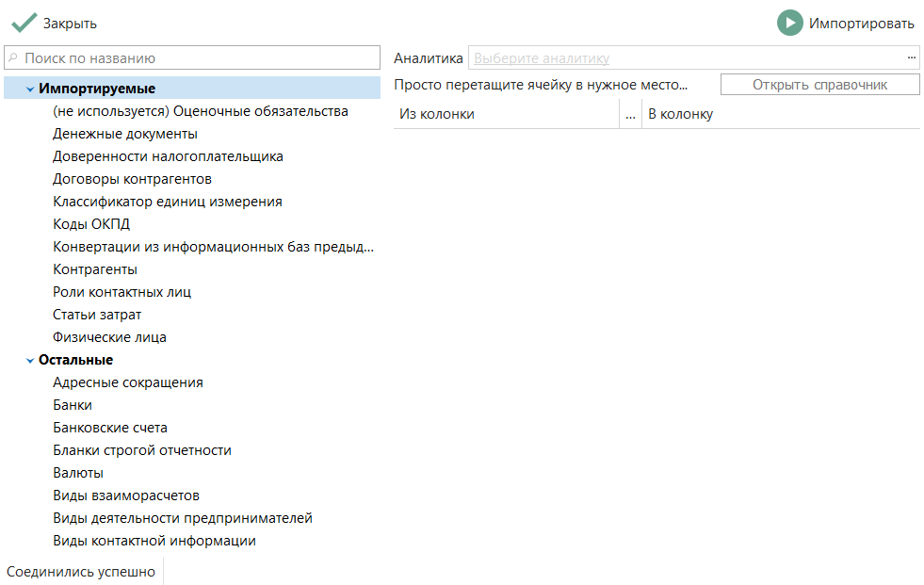Viewport: 924px width, 585px height.
Task: Collapse the Остальные tree group
Action: (x=30, y=361)
